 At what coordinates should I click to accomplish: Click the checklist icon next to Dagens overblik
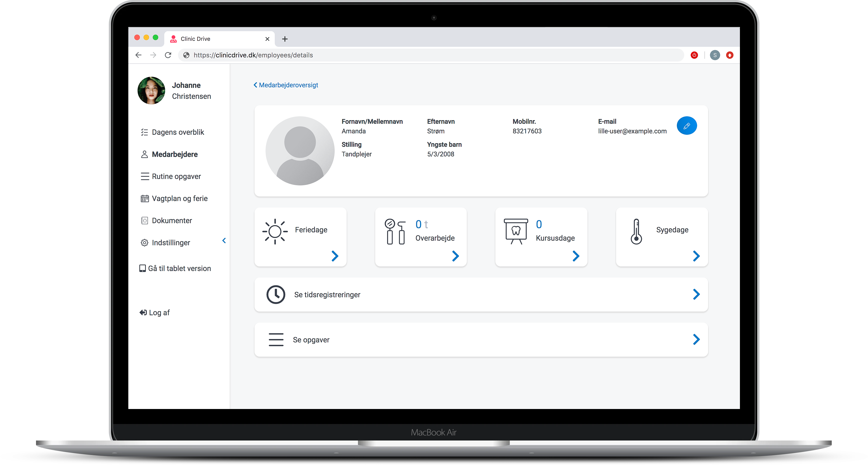(144, 132)
